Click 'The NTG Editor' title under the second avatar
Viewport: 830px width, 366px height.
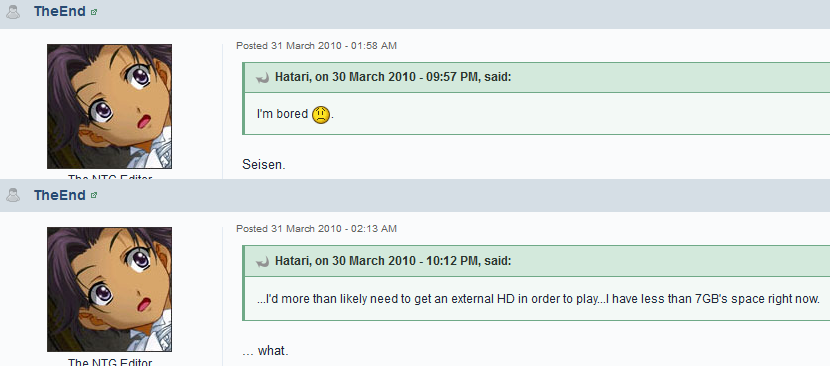coord(110,363)
